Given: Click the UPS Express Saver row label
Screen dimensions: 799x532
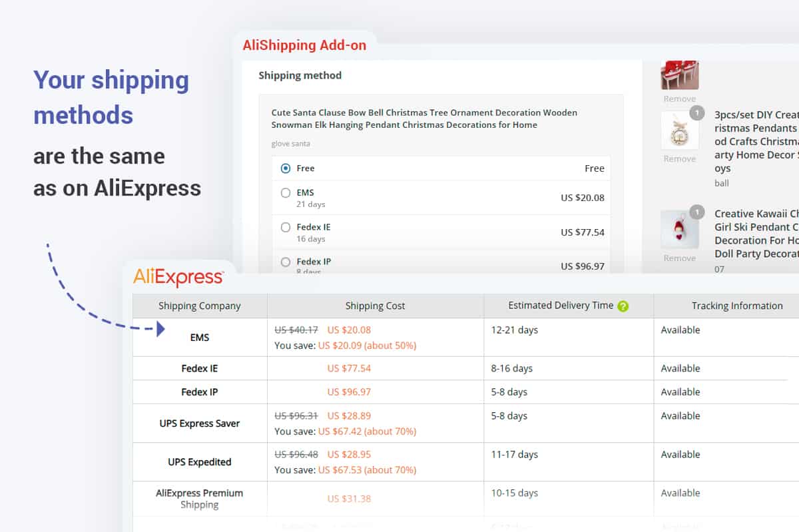Looking at the screenshot, I should [x=200, y=423].
